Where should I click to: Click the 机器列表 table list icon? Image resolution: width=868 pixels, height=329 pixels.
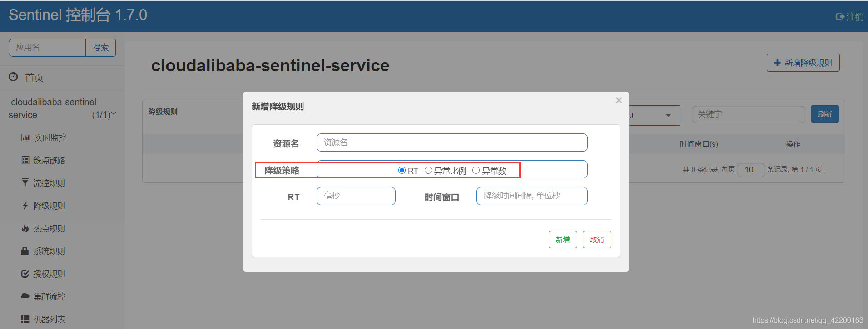point(25,319)
